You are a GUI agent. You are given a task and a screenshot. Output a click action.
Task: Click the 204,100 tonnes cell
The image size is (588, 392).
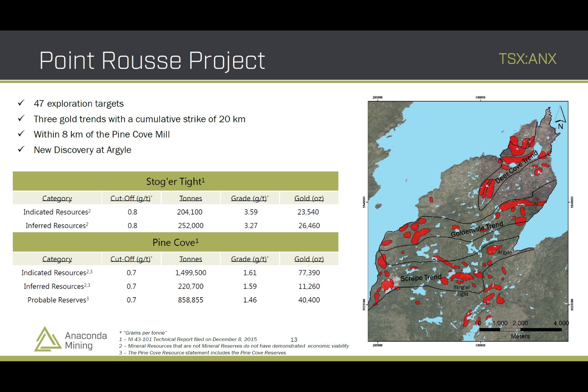(x=190, y=212)
